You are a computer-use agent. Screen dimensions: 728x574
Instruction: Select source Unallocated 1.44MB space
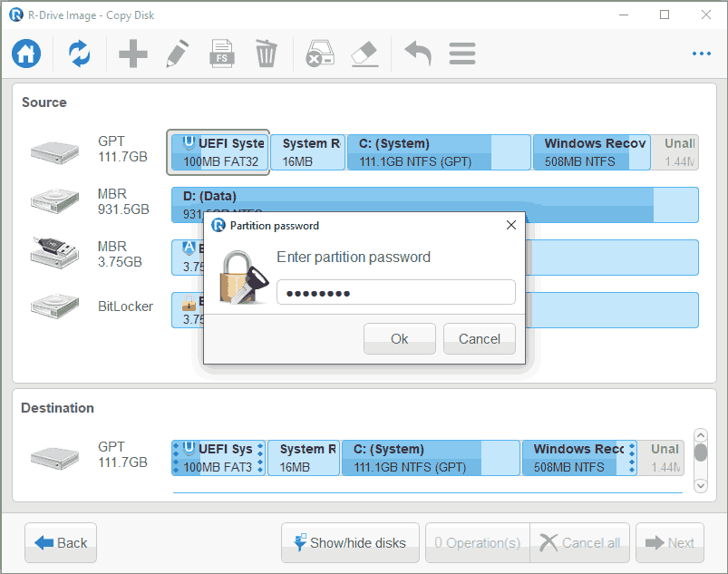(675, 152)
